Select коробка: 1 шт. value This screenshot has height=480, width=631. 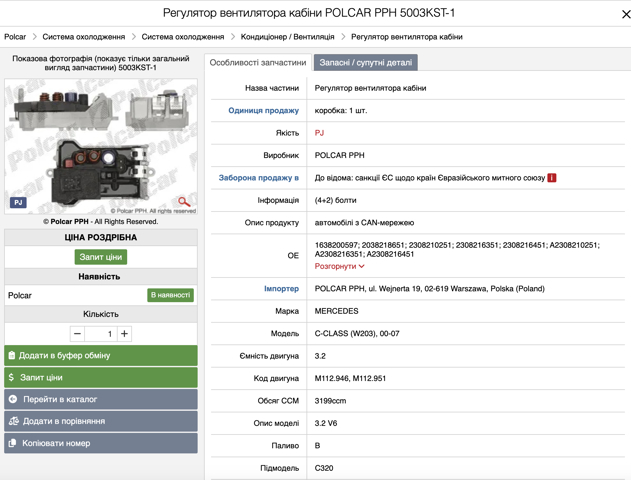point(341,111)
